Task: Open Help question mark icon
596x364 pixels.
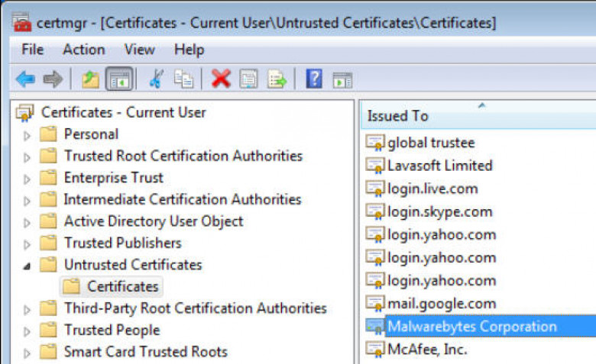Action: tap(314, 79)
